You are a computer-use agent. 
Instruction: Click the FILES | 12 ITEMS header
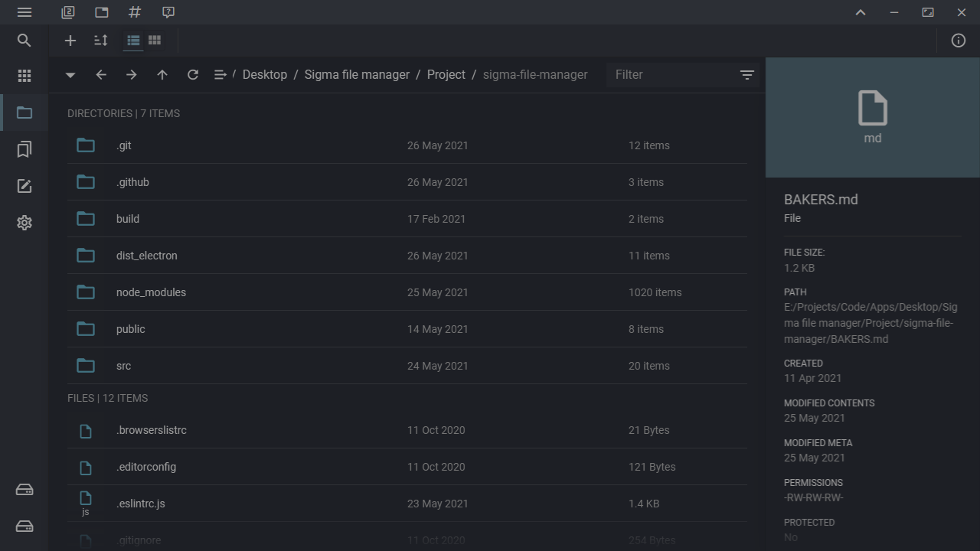(108, 398)
